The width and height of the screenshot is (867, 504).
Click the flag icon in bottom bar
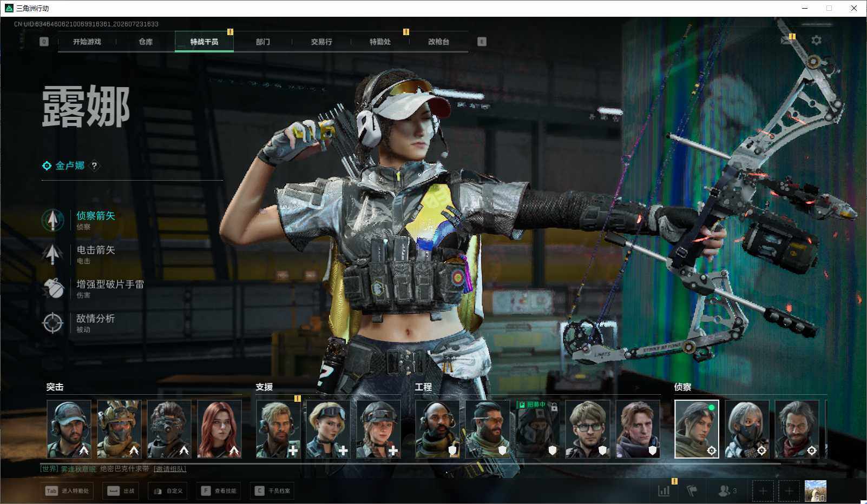pyautogui.click(x=692, y=490)
